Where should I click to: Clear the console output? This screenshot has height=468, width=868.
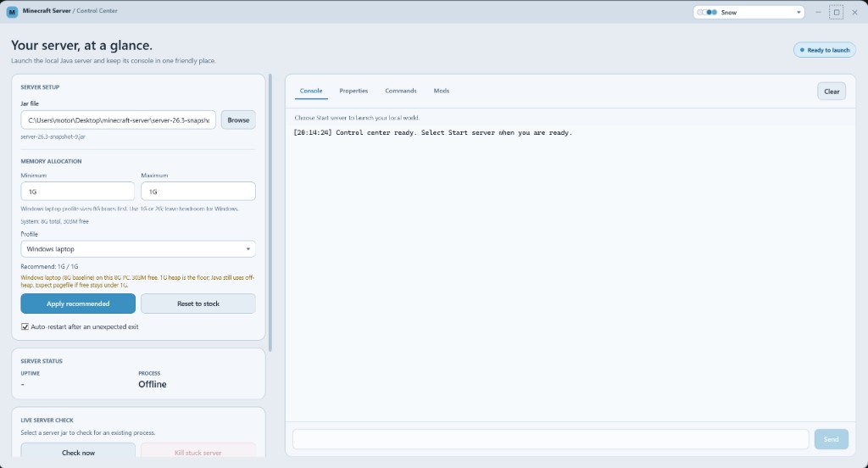click(832, 92)
